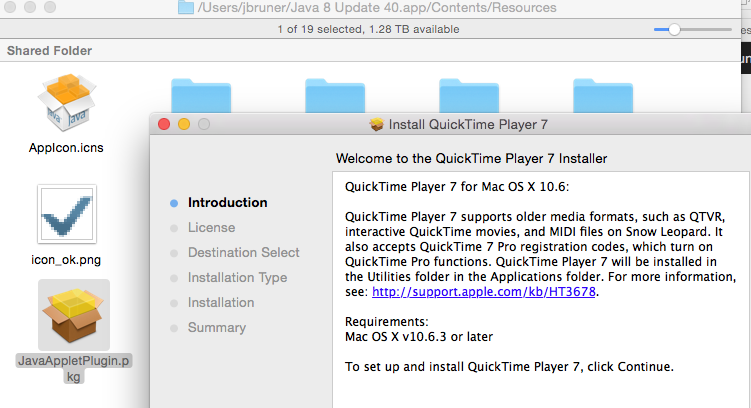751x408 pixels.
Task: Select the Introduction installer step
Action: coord(228,203)
